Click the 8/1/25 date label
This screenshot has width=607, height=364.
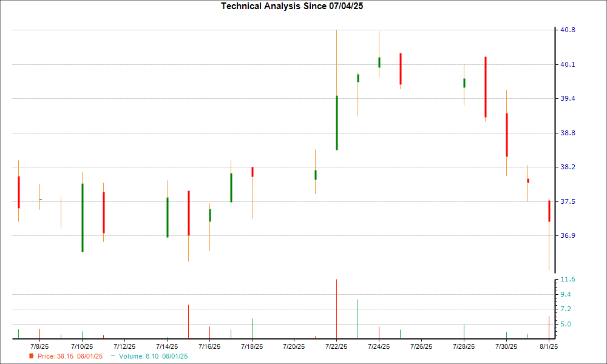click(549, 346)
